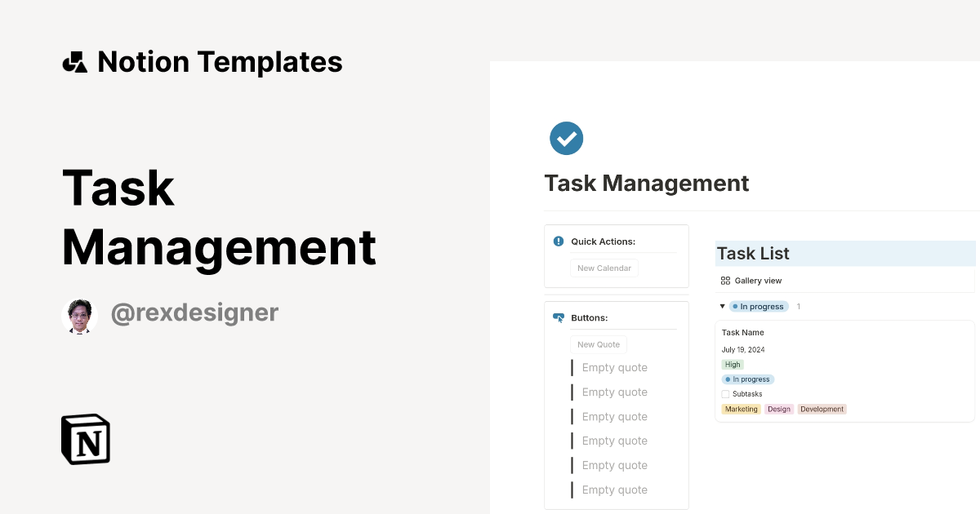Click the Notion logo at bottom left
Screen dimensions: 980x514
point(85,439)
